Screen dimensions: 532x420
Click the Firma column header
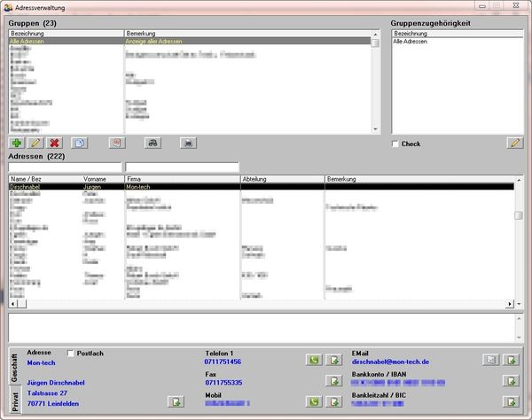[182, 179]
